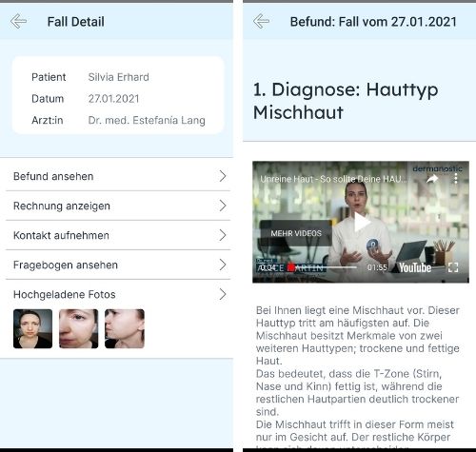This screenshot has width=476, height=452.
Task: Open Fragebogen ansehen entry
Action: [x=118, y=265]
